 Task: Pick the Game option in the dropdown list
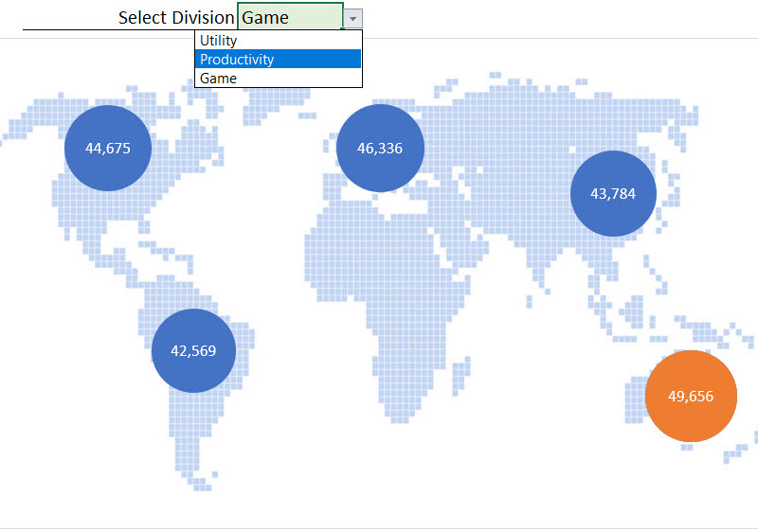[x=278, y=78]
